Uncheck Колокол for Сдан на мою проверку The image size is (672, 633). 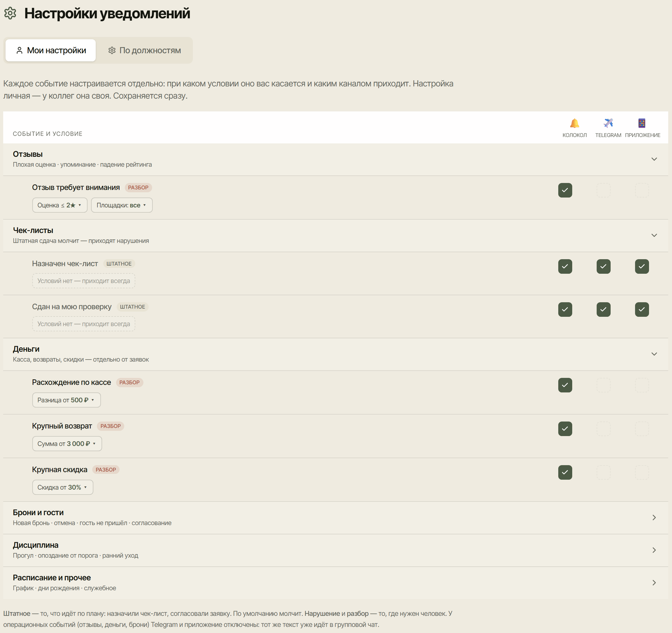click(x=565, y=309)
